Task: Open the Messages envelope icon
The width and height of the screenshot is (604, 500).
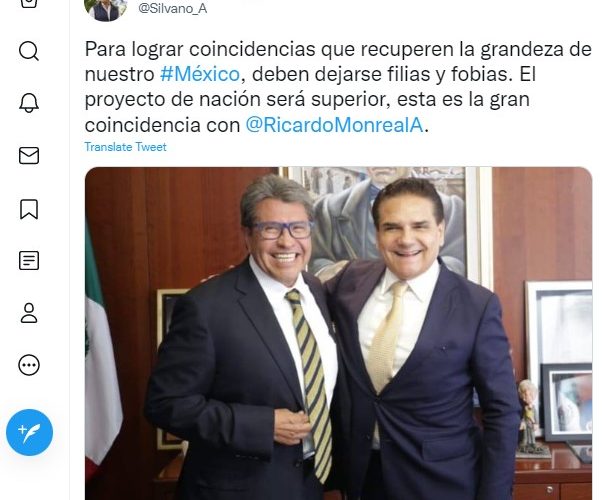Action: [x=29, y=156]
